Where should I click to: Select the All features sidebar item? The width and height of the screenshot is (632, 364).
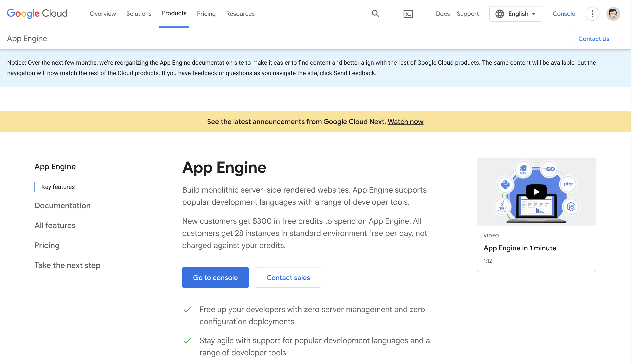(x=55, y=225)
